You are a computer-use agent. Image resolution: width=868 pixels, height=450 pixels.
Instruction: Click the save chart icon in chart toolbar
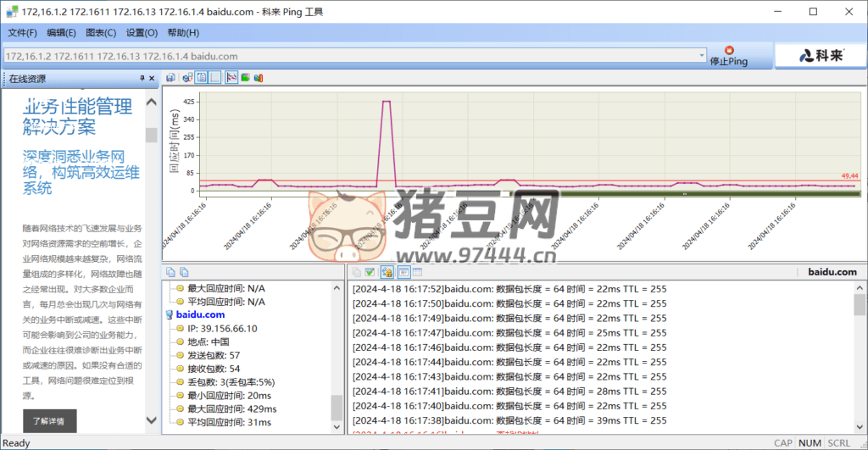(170, 78)
